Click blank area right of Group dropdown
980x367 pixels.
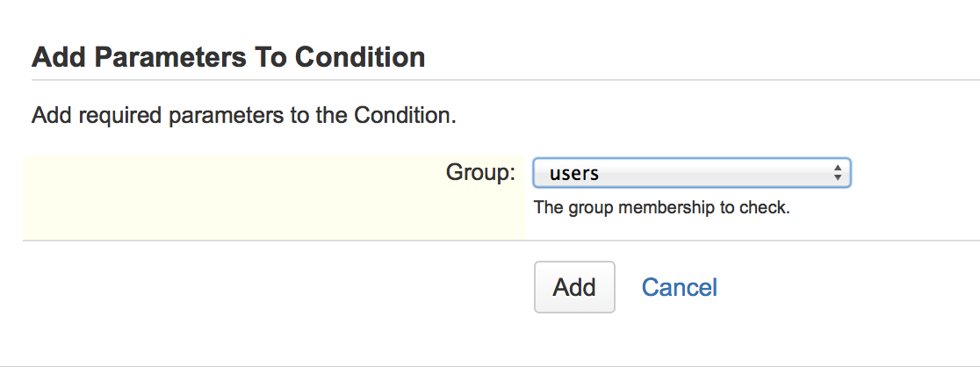click(913, 173)
